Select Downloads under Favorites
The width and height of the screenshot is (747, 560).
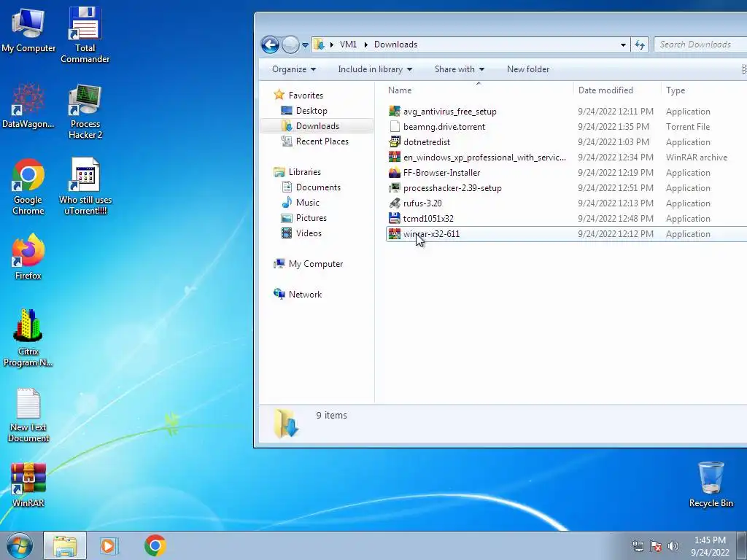[x=317, y=125]
